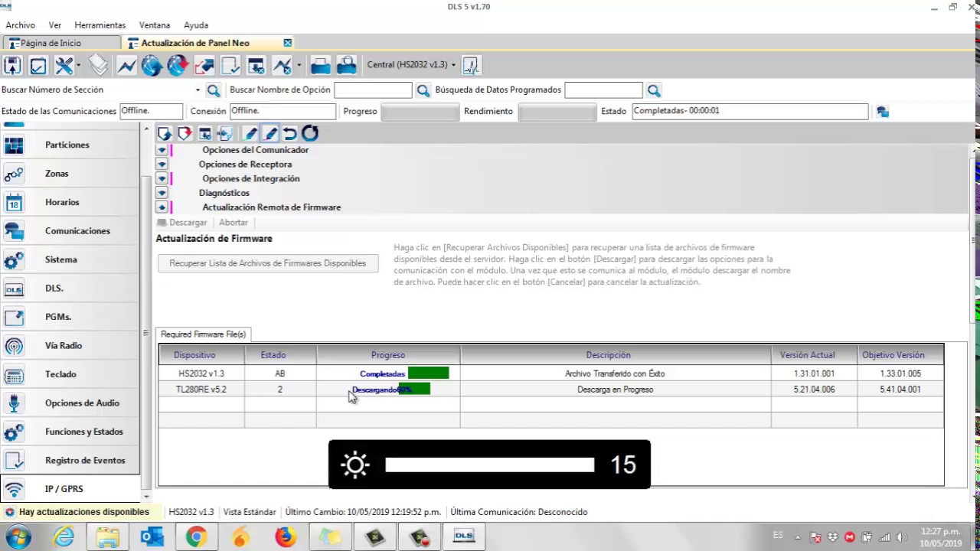
Task: Click the window download-cancel toolbar icon
Action: coord(256,65)
